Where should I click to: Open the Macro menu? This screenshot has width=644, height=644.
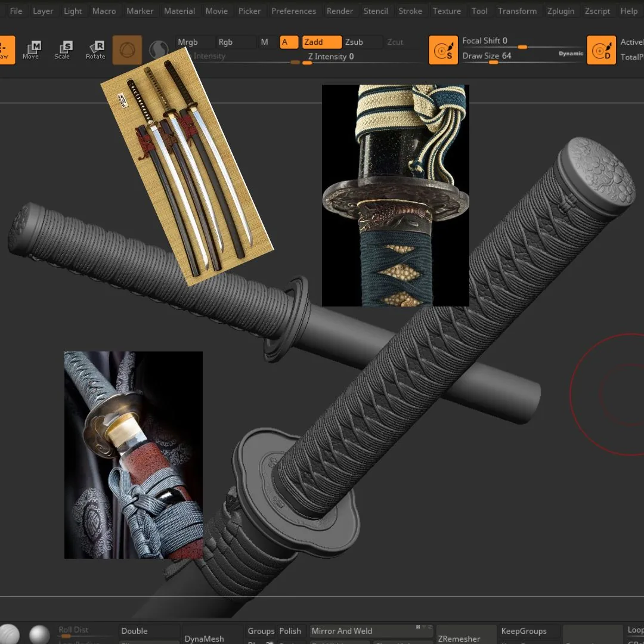pyautogui.click(x=104, y=11)
